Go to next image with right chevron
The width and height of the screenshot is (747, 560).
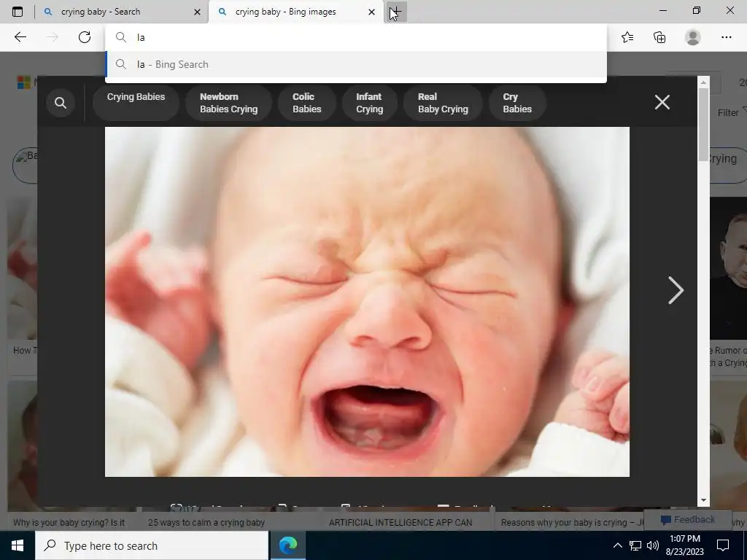click(676, 290)
